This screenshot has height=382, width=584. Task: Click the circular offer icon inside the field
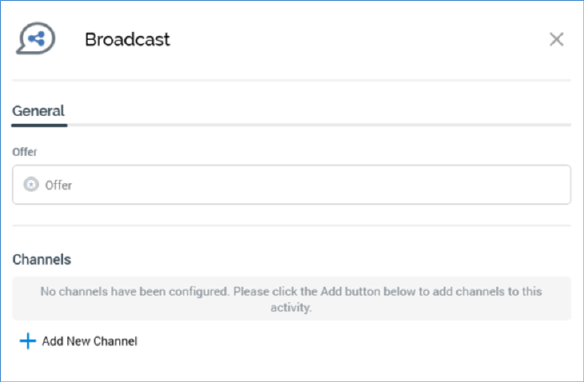coord(31,184)
